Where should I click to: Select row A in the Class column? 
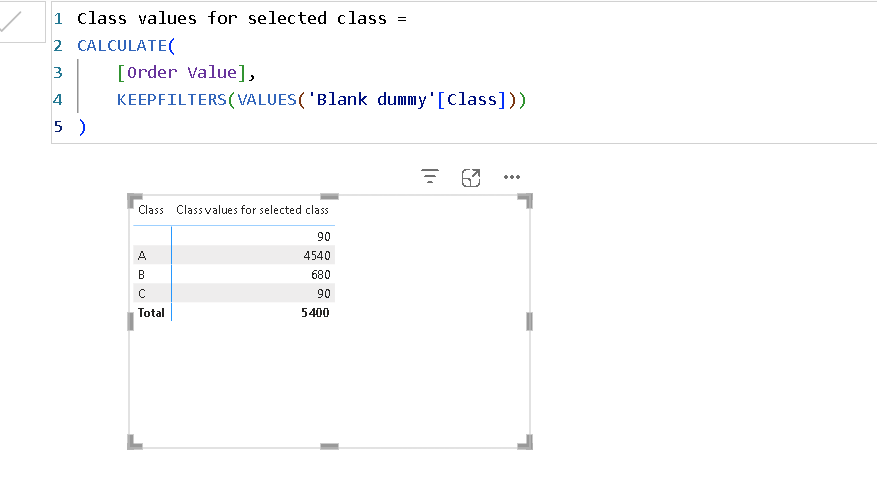click(141, 255)
